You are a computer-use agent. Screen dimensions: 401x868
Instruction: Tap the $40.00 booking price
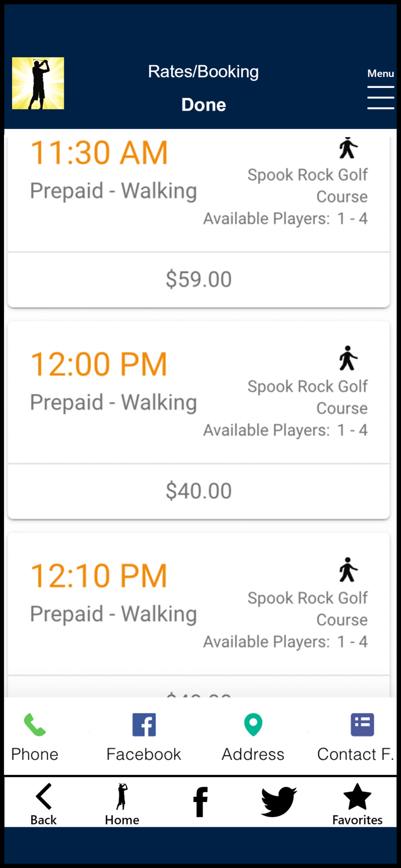[199, 491]
